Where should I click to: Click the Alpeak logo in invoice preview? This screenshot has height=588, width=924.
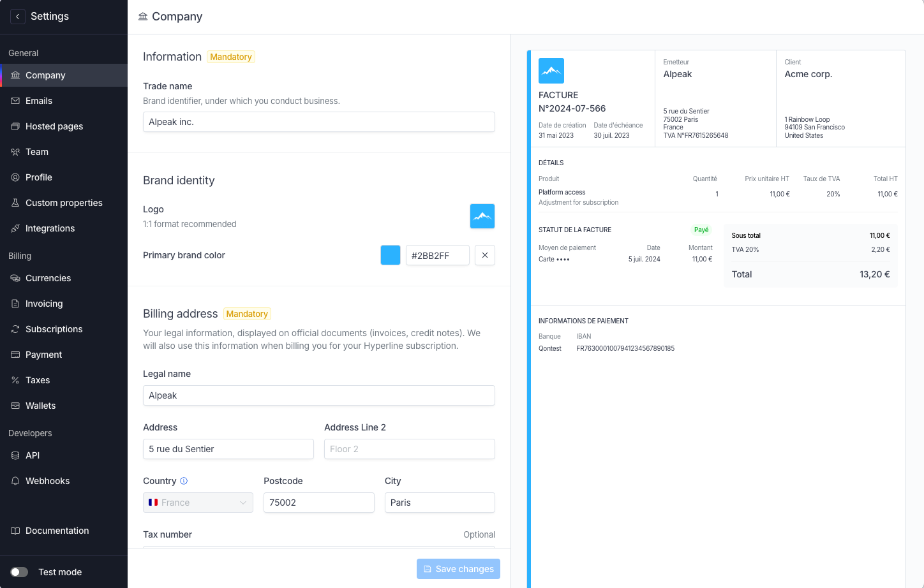tap(551, 71)
